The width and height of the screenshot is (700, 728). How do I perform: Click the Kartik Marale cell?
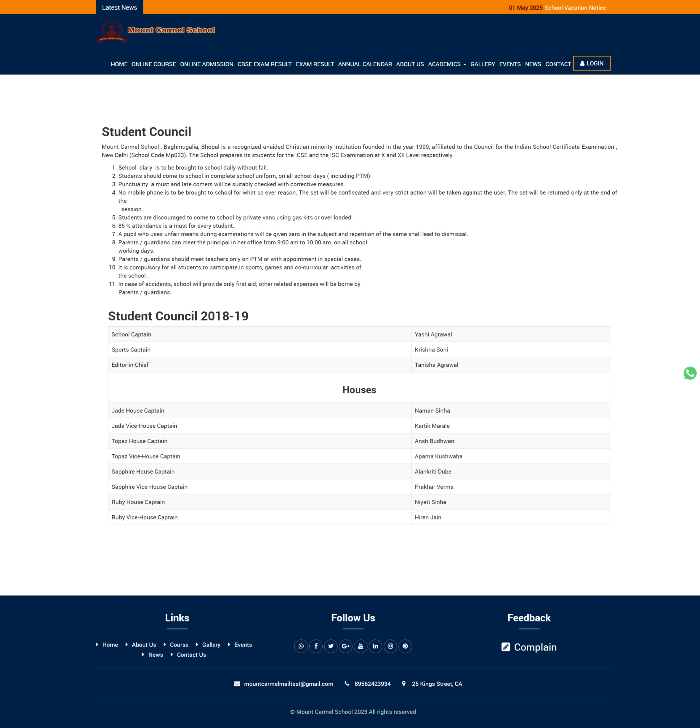pyautogui.click(x=511, y=426)
